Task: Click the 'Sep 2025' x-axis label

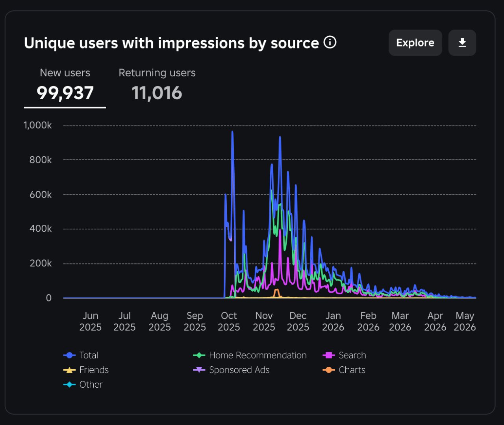Action: click(x=195, y=322)
